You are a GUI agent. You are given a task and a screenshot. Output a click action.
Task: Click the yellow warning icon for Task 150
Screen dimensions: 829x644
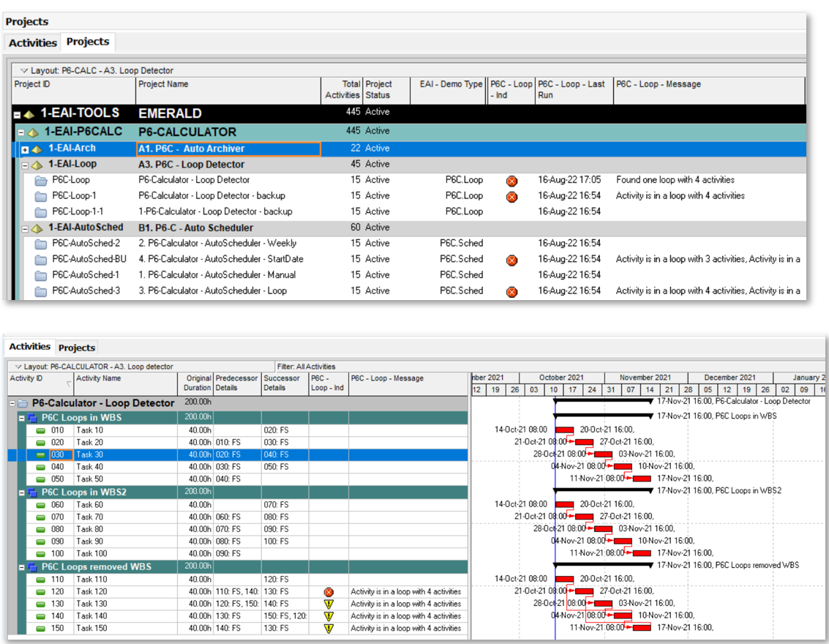tap(329, 629)
